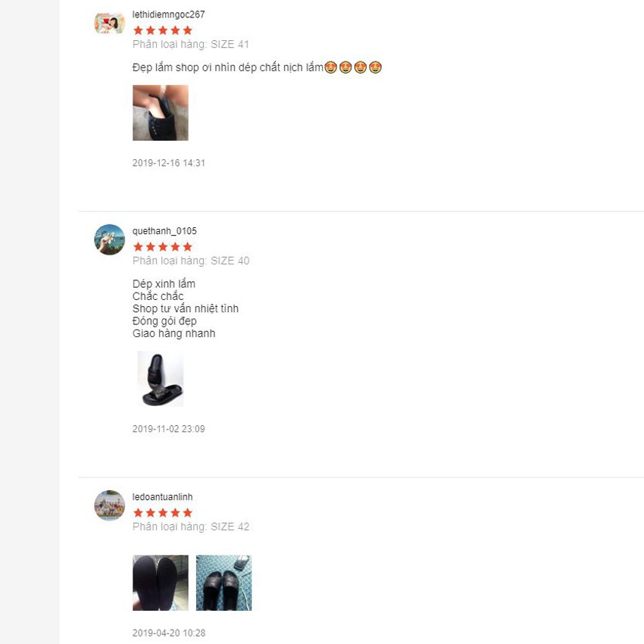This screenshot has height=644, width=644.
Task: Click 'Phân loại hàng: SIZE 40' label
Action: [x=191, y=261]
